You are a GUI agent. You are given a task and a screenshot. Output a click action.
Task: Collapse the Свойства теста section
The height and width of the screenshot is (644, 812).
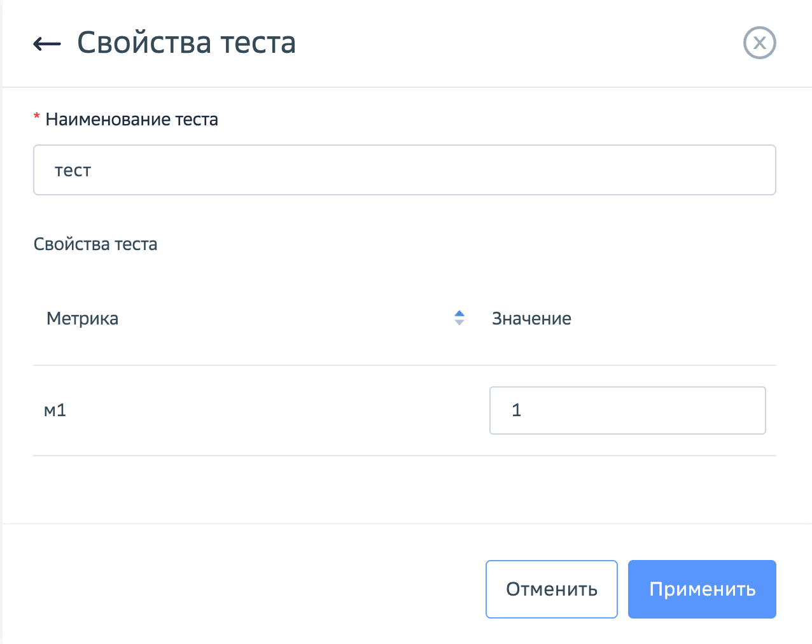[95, 244]
